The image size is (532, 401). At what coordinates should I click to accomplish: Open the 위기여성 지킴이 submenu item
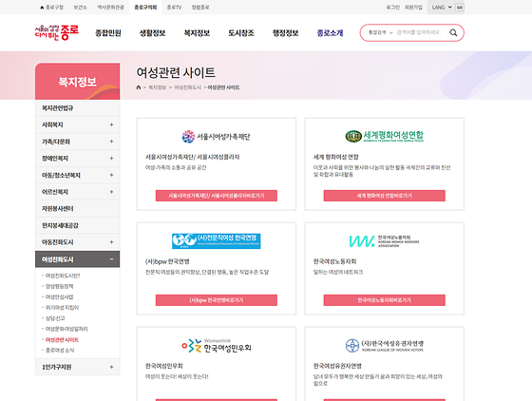(62, 308)
